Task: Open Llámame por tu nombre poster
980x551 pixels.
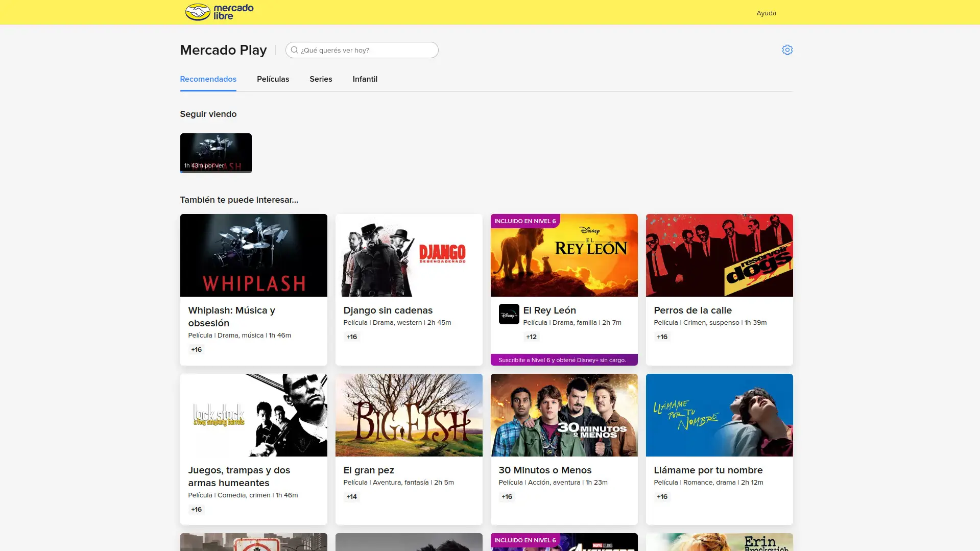Action: point(719,415)
